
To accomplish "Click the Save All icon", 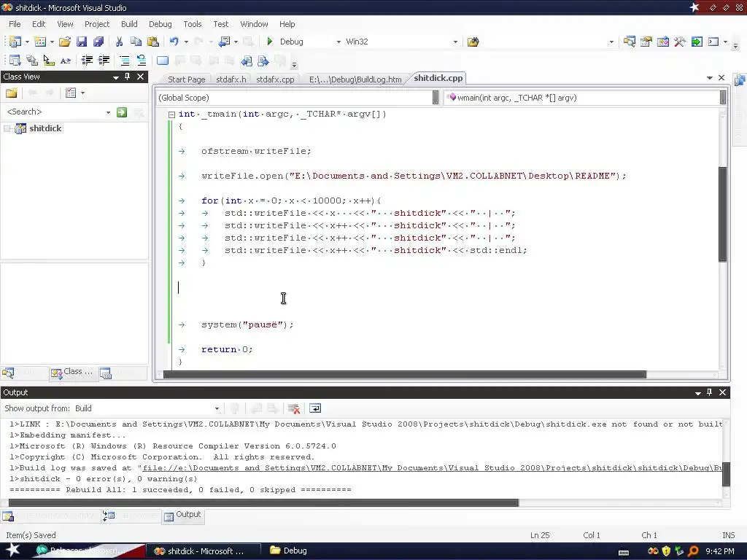I will (x=98, y=42).
